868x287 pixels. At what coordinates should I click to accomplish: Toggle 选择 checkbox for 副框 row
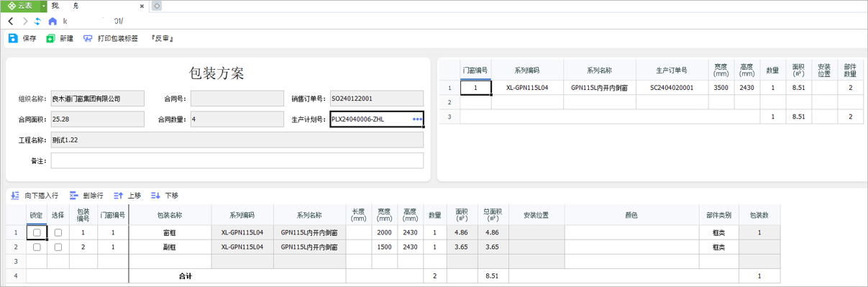58,247
